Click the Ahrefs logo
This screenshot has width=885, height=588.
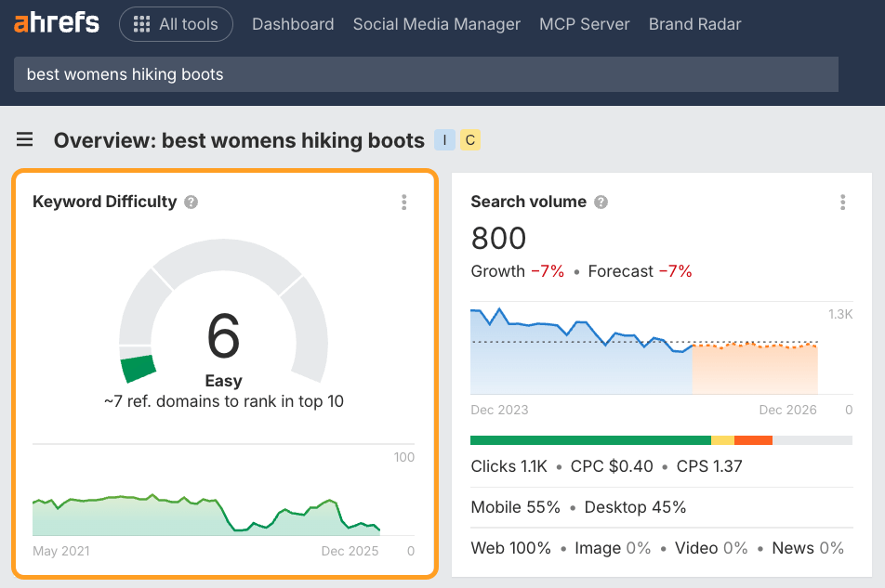tap(57, 23)
